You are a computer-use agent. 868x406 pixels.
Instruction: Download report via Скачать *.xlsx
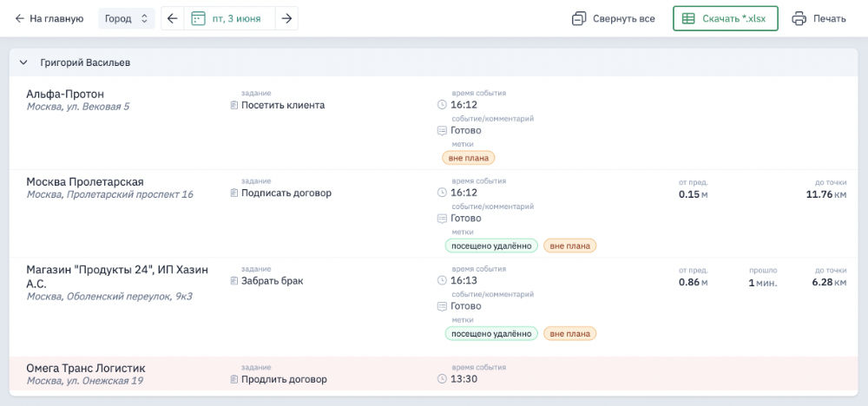725,18
